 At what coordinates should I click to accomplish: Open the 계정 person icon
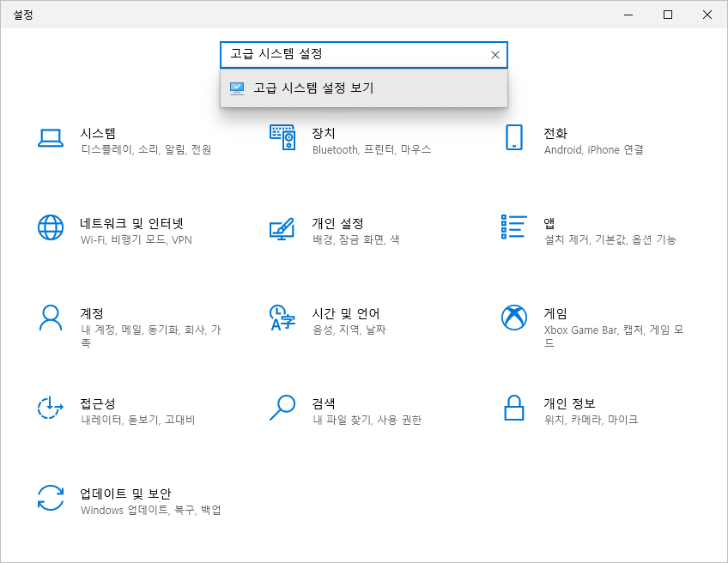[51, 318]
